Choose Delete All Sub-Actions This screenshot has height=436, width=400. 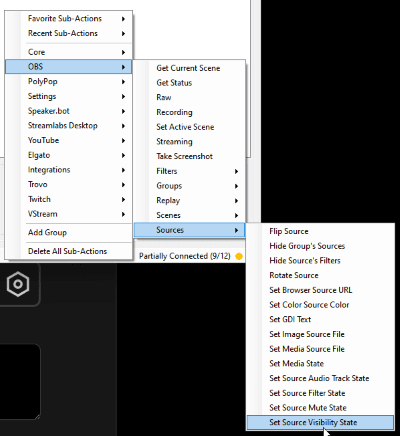tap(68, 251)
